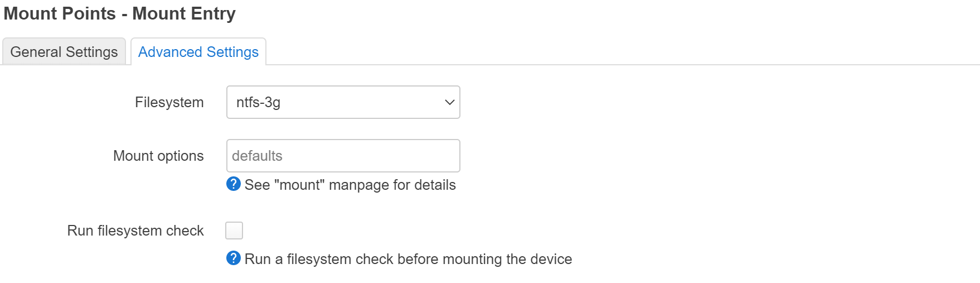
Task: Focus the Mount options input field
Action: [x=343, y=156]
